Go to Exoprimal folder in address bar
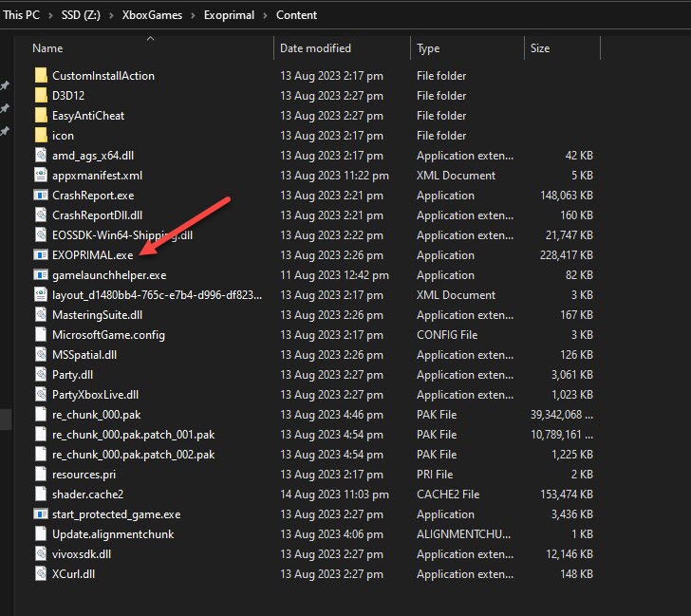 (229, 15)
